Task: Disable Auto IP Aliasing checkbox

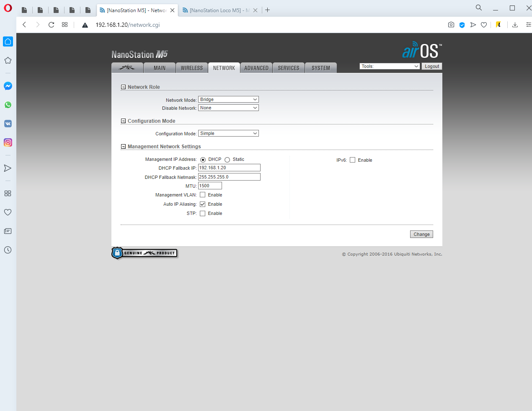Action: [203, 204]
